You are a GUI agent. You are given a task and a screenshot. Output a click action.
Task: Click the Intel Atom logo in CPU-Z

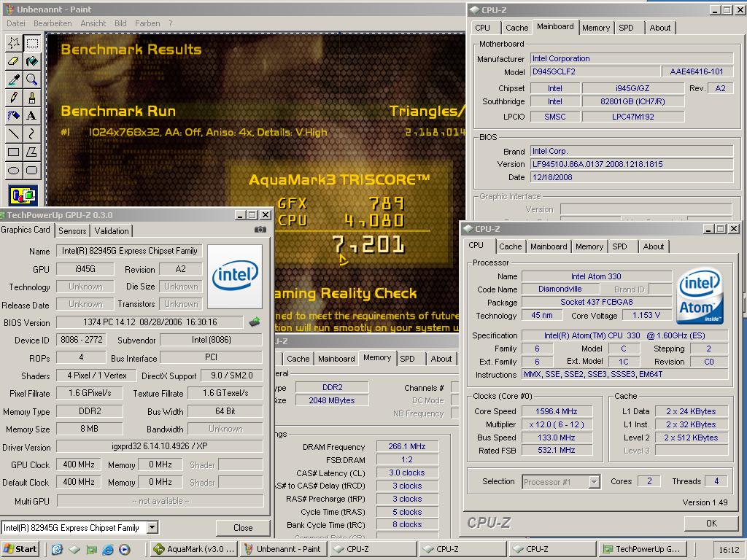click(x=700, y=296)
